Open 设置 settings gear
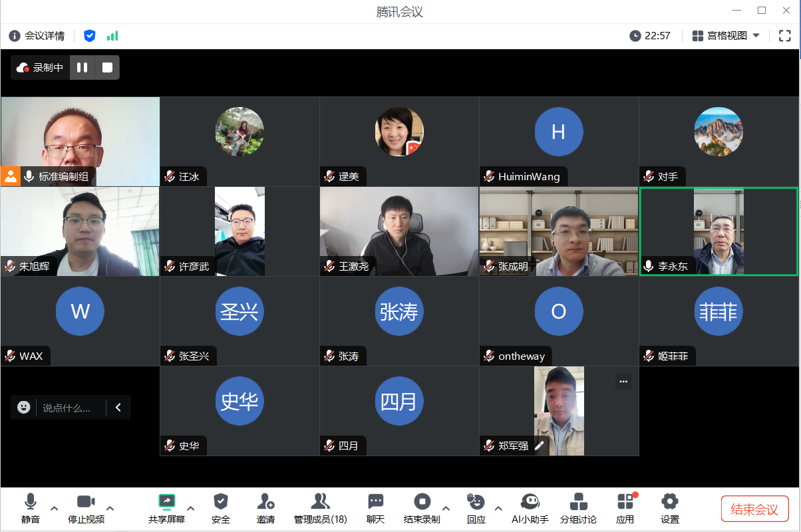The height and width of the screenshot is (532, 801). click(x=669, y=508)
